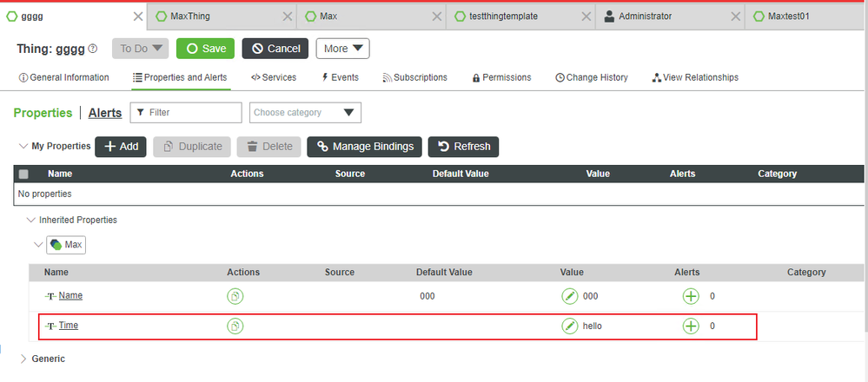This screenshot has height=382, width=868.
Task: Click the Max thing template icon chip
Action: coord(66,245)
